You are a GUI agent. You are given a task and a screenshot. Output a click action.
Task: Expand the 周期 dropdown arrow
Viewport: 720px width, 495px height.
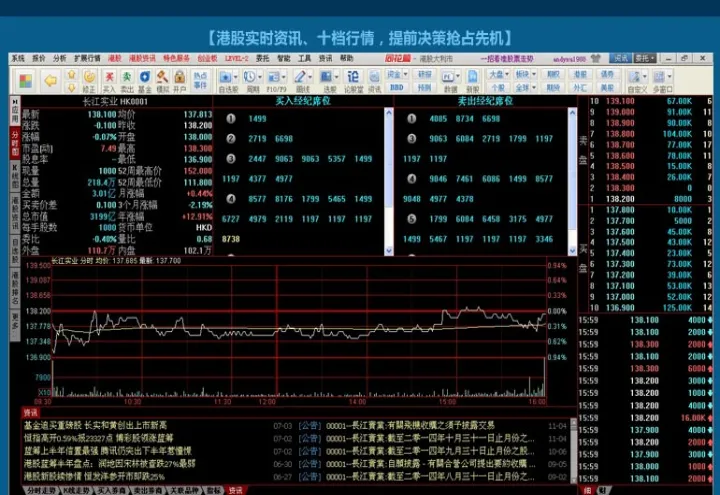click(x=260, y=77)
